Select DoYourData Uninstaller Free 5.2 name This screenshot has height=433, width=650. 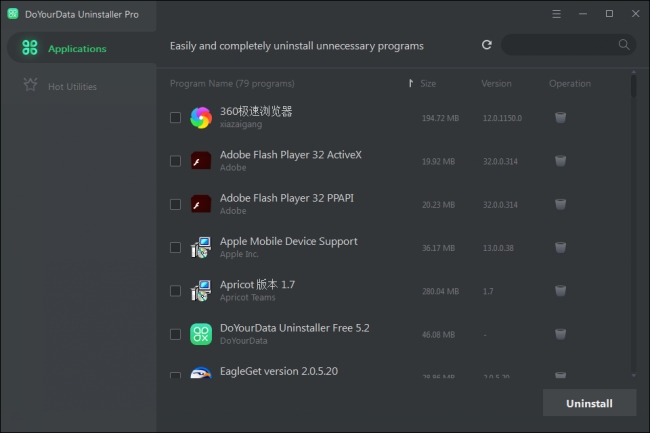[x=294, y=328]
